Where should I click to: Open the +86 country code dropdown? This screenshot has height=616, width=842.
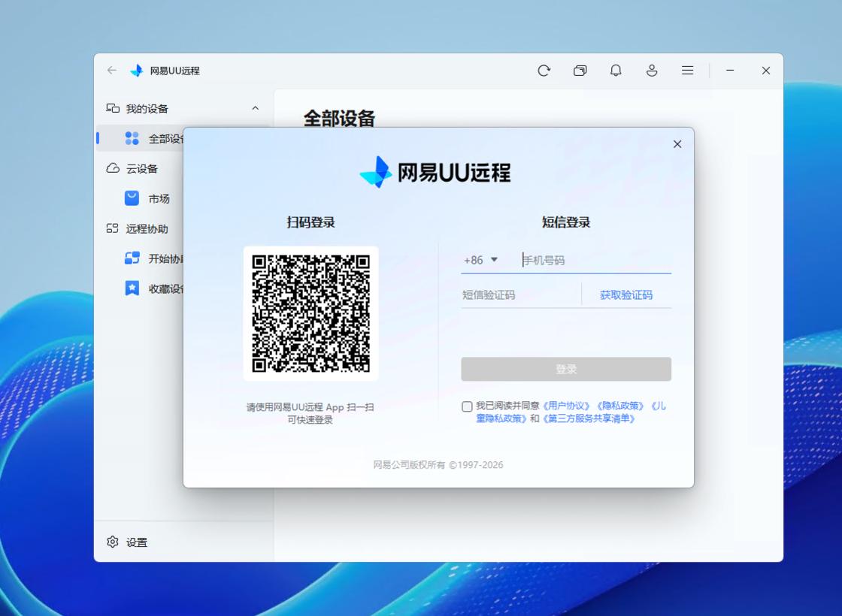[x=480, y=260]
